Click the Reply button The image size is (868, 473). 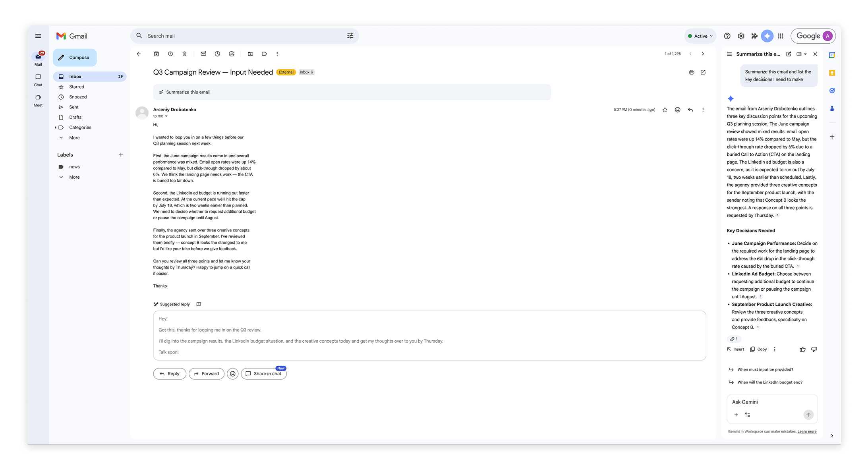[x=169, y=374]
